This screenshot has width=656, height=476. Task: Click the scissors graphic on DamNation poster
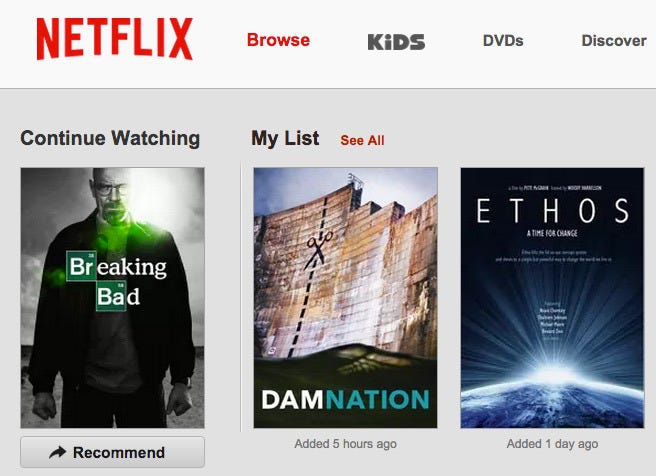pyautogui.click(x=319, y=250)
